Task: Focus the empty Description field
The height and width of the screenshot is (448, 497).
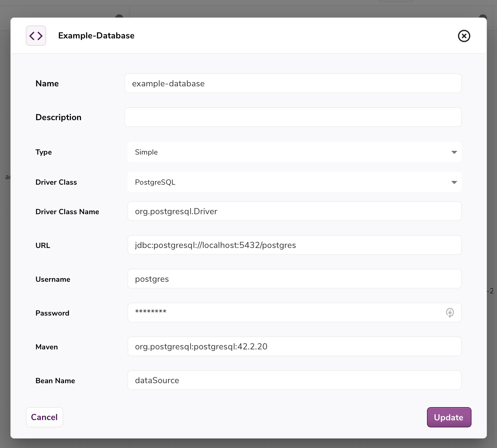Action: point(293,117)
